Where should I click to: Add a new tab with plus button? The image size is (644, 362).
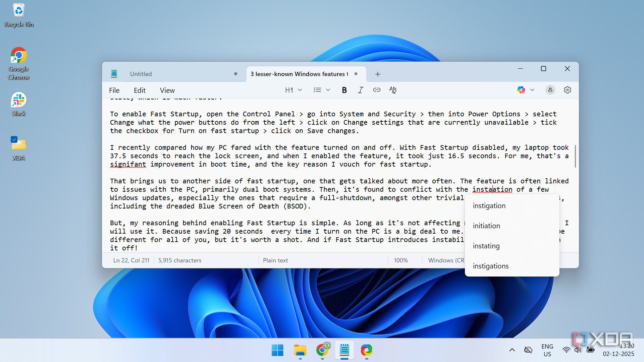click(378, 74)
